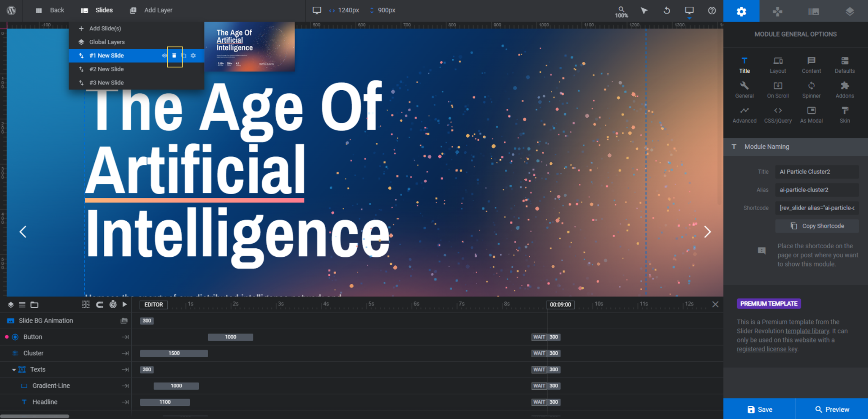Click the EDITOR timeline mode button

(x=153, y=305)
